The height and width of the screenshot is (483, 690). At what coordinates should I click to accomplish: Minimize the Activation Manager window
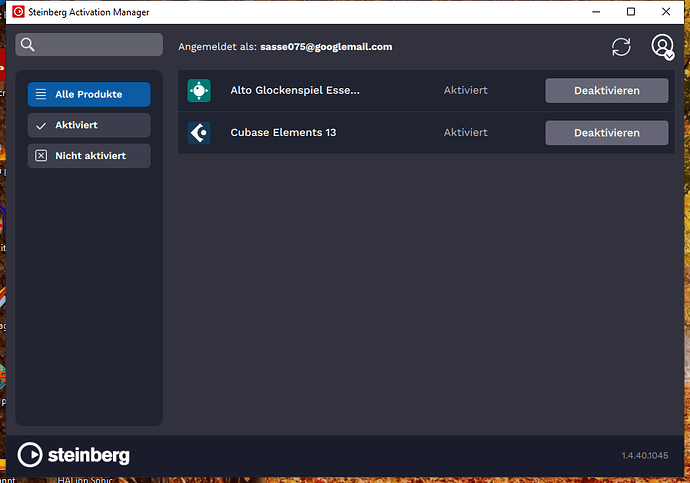click(x=596, y=12)
